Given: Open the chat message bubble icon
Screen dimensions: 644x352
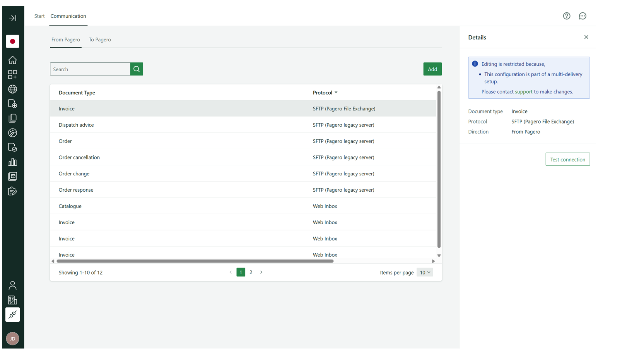Looking at the screenshot, I should (x=583, y=16).
